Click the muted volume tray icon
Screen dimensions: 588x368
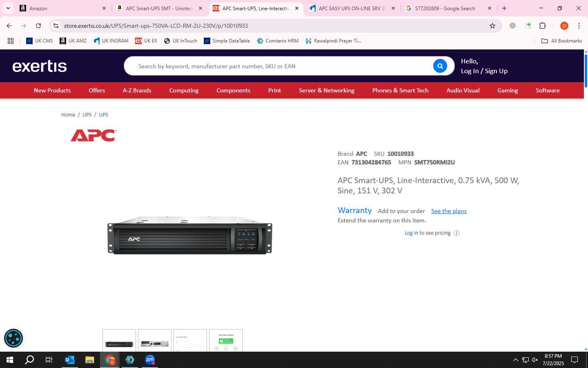pyautogui.click(x=535, y=360)
